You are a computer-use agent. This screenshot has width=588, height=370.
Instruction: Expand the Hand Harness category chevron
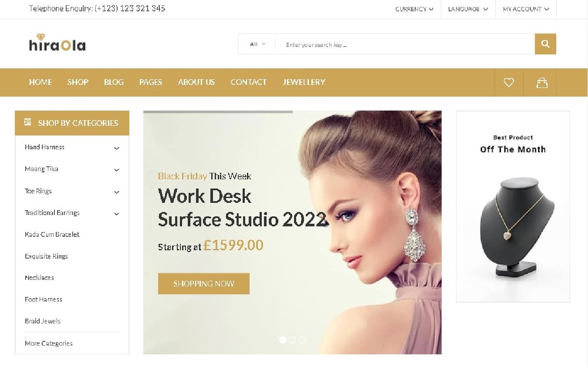[116, 148]
